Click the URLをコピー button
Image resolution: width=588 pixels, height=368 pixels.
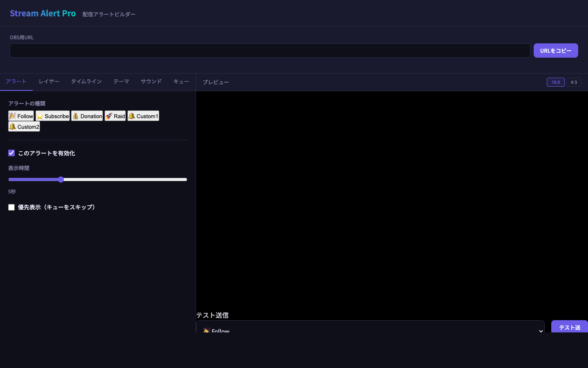tap(556, 50)
